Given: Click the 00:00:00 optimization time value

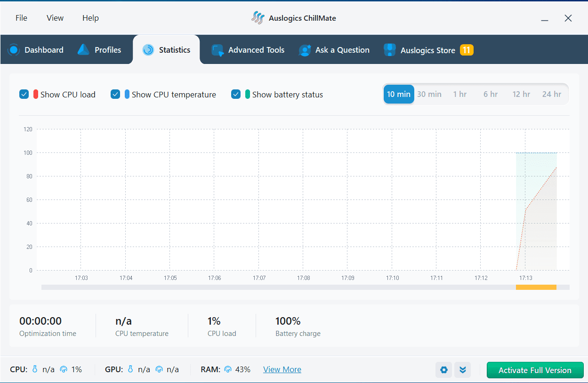Looking at the screenshot, I should coord(40,321).
